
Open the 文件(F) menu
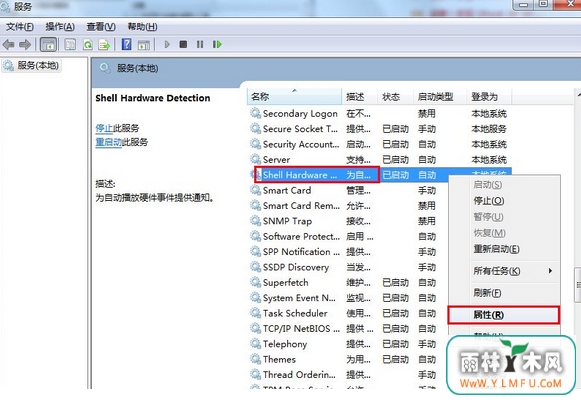20,27
